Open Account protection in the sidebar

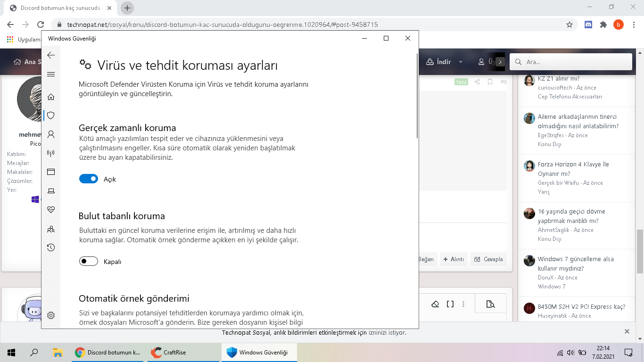point(51,134)
